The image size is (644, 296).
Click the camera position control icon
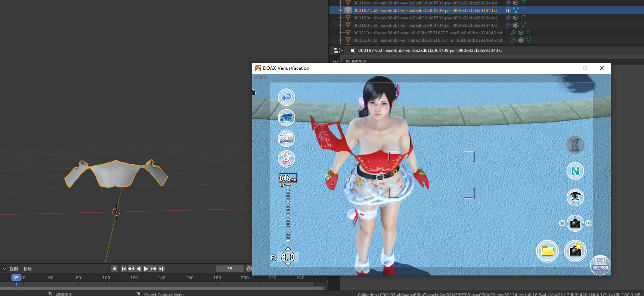pos(575,223)
